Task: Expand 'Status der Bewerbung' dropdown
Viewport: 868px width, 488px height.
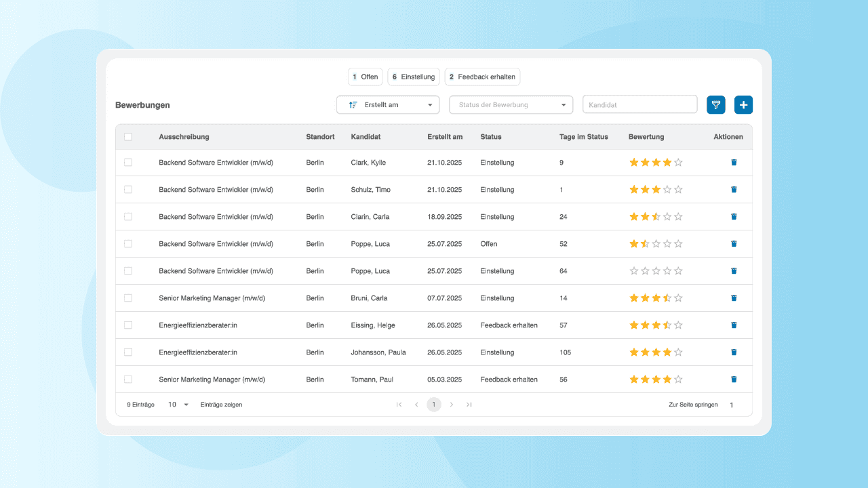Action: click(511, 105)
